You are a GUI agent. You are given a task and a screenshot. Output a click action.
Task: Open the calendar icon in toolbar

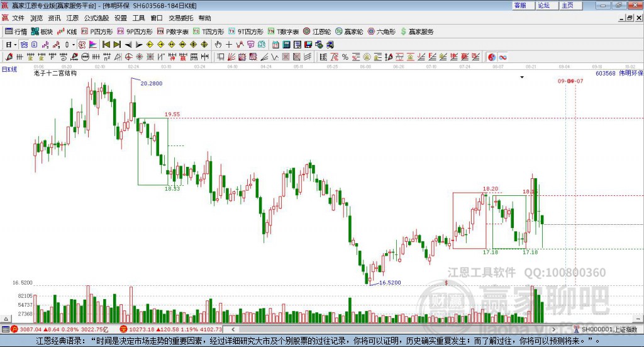275,45
